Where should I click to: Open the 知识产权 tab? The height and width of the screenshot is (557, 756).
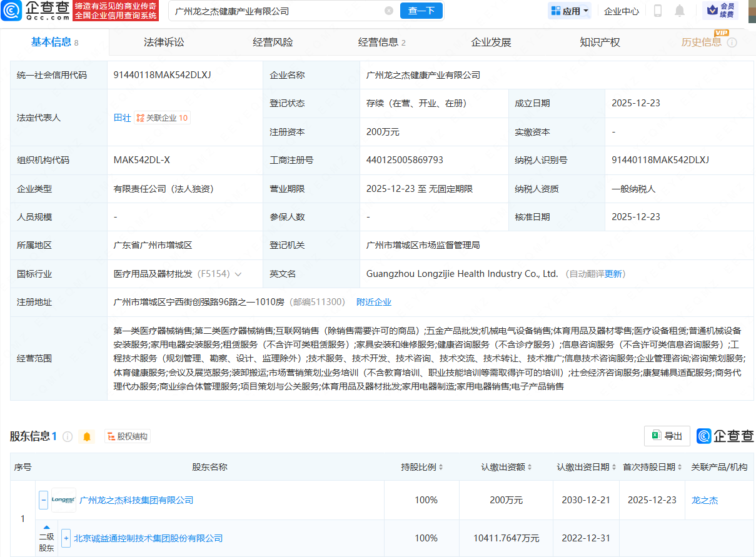tap(599, 41)
